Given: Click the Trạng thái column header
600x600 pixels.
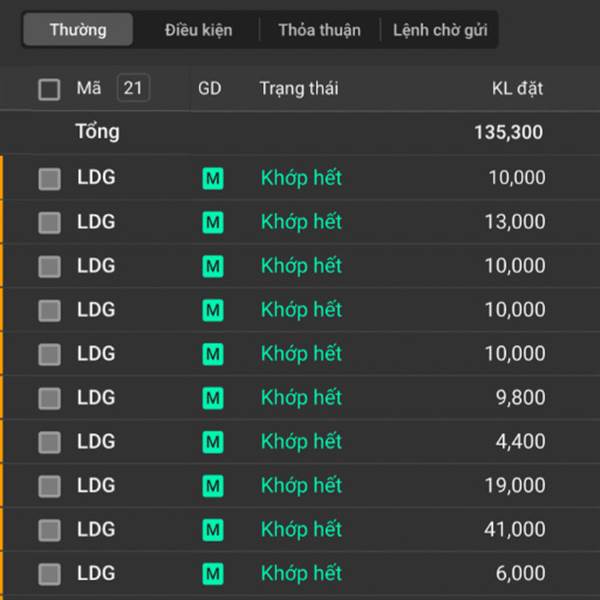Looking at the screenshot, I should [298, 88].
